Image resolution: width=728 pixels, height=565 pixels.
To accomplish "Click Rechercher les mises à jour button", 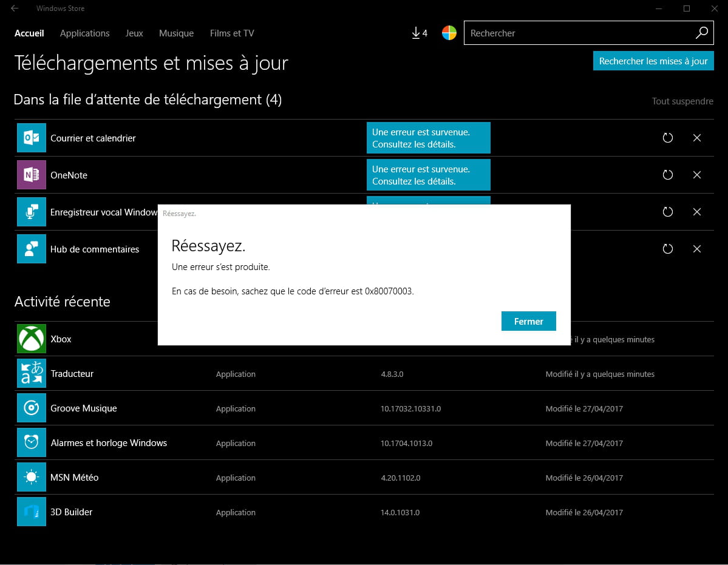I will pyautogui.click(x=653, y=61).
